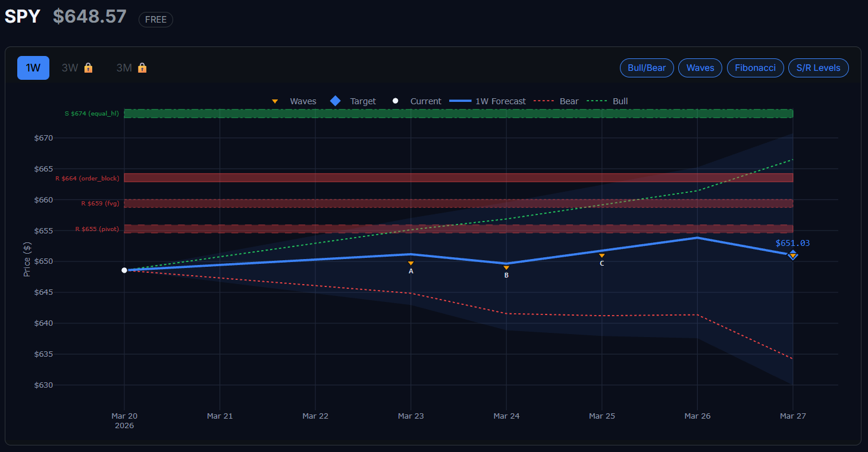Viewport: 868px width, 452px height.
Task: Click the red $664 order block band
Action: 458,177
